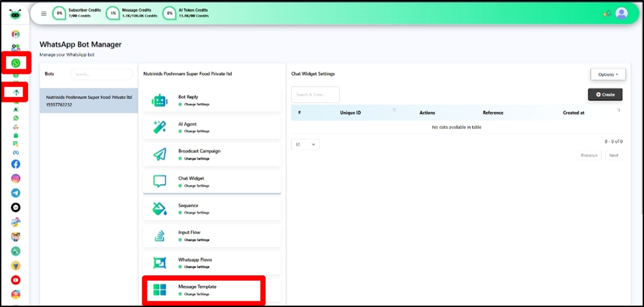644x307 pixels.
Task: Click the Facebook icon in sidebar
Action: click(16, 164)
